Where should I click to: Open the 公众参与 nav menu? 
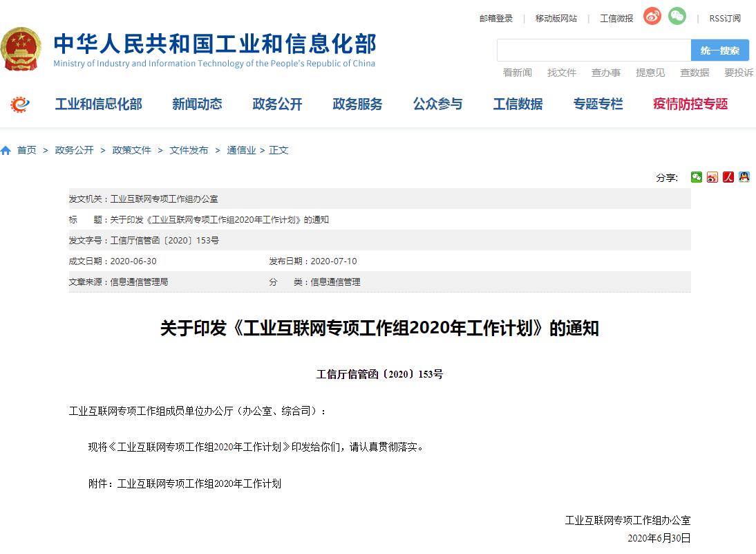pos(438,104)
